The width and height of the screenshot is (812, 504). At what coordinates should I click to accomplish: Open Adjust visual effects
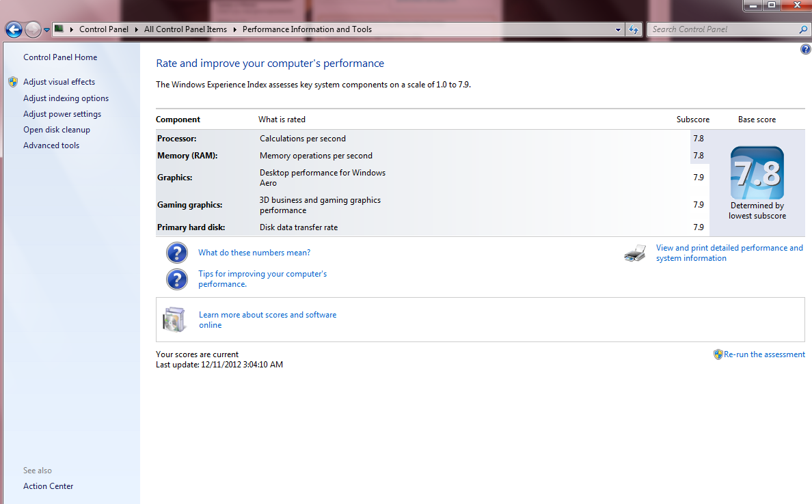tap(59, 82)
